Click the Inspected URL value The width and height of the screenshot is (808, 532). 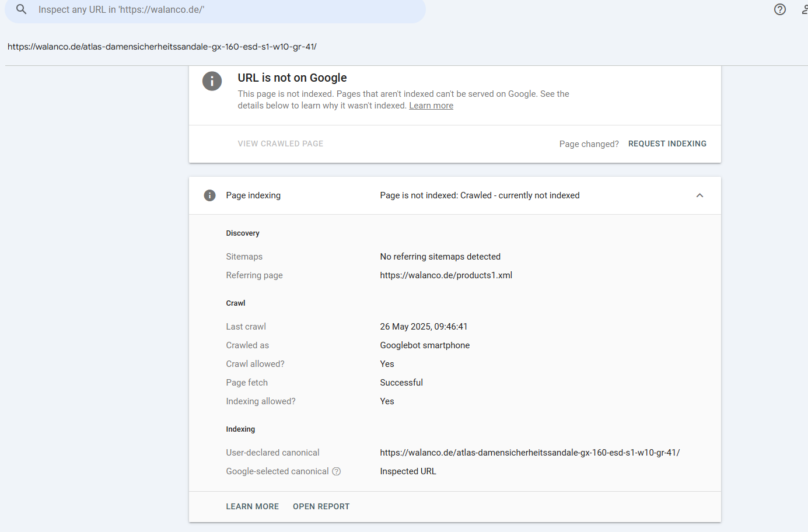408,471
